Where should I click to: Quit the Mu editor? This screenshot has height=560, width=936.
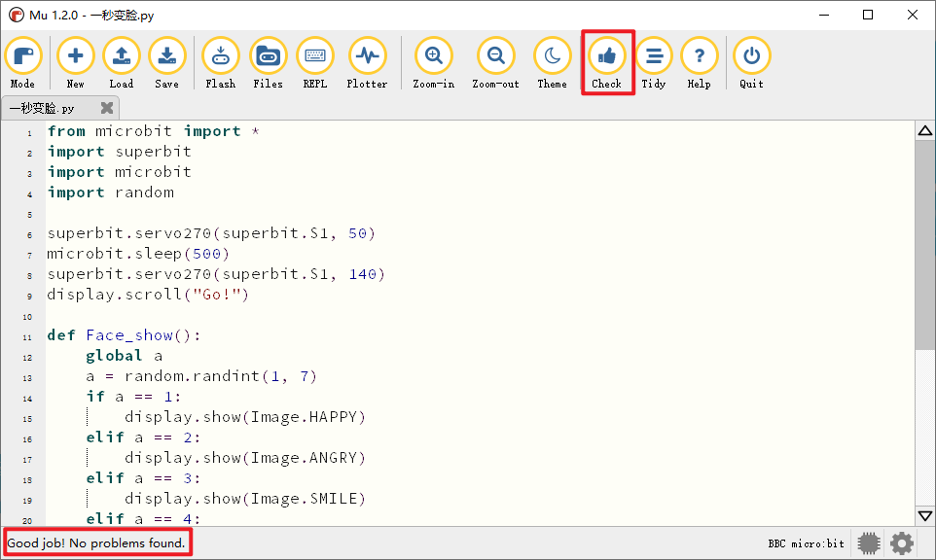751,63
